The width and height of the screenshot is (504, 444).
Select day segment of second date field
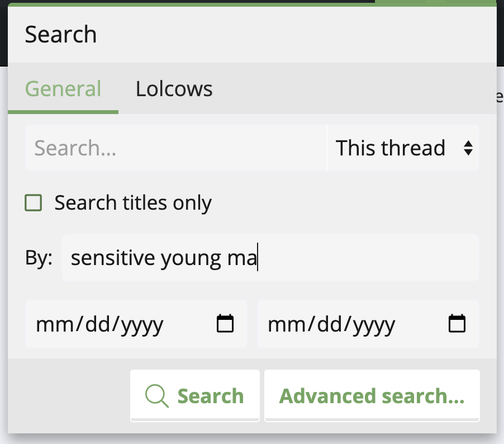[330, 324]
